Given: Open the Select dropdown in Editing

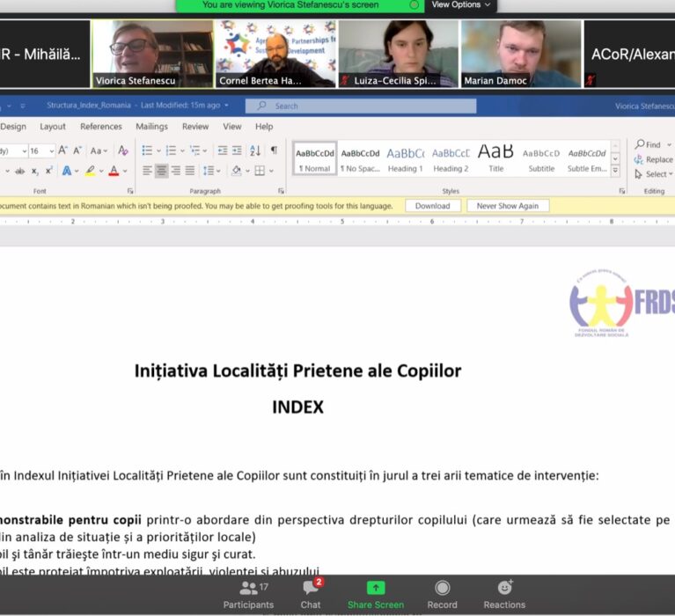Looking at the screenshot, I should coord(654,174).
